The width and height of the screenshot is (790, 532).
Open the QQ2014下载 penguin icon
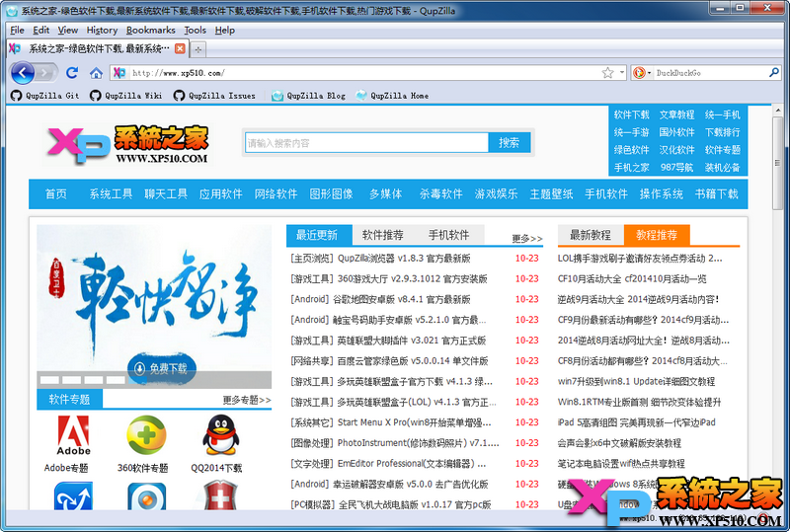(x=220, y=434)
